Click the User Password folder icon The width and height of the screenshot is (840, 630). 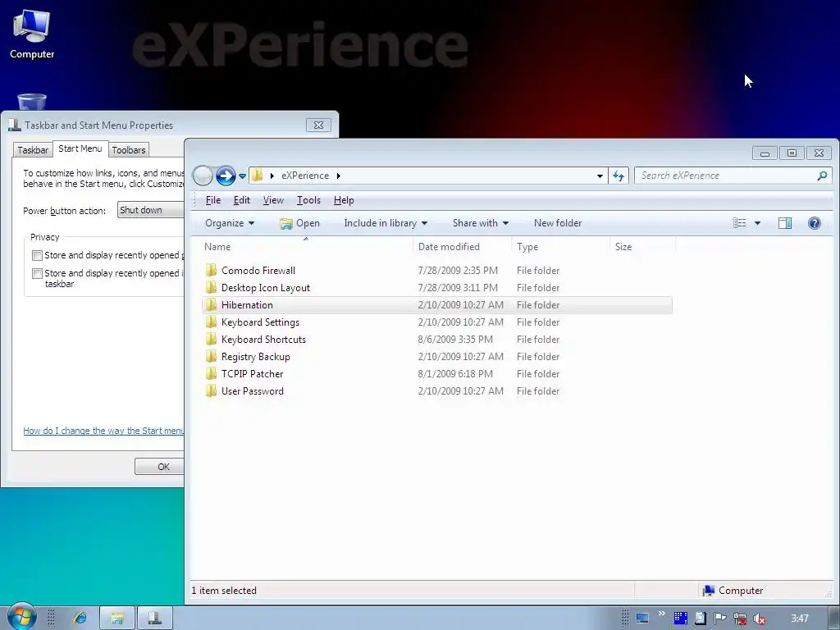[x=212, y=390]
